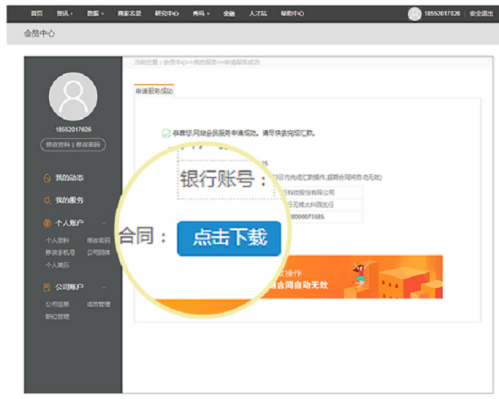Click 安全退出 to log out

[x=481, y=14]
